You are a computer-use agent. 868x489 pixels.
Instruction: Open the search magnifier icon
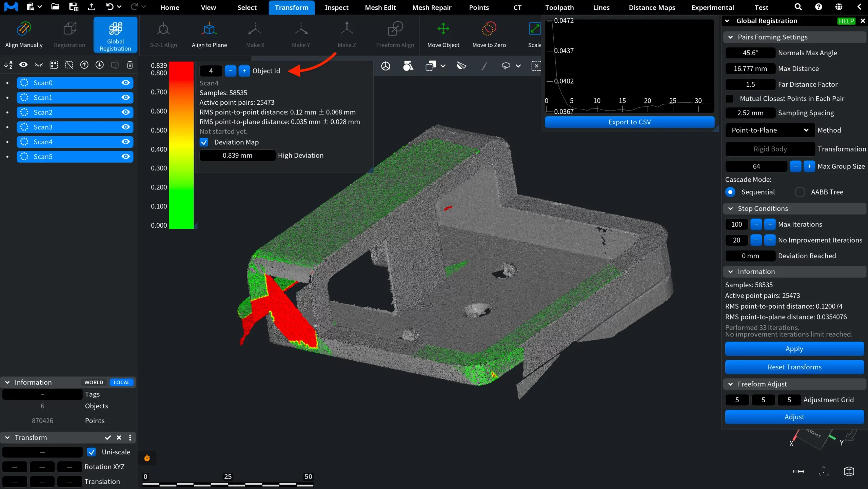798,7
